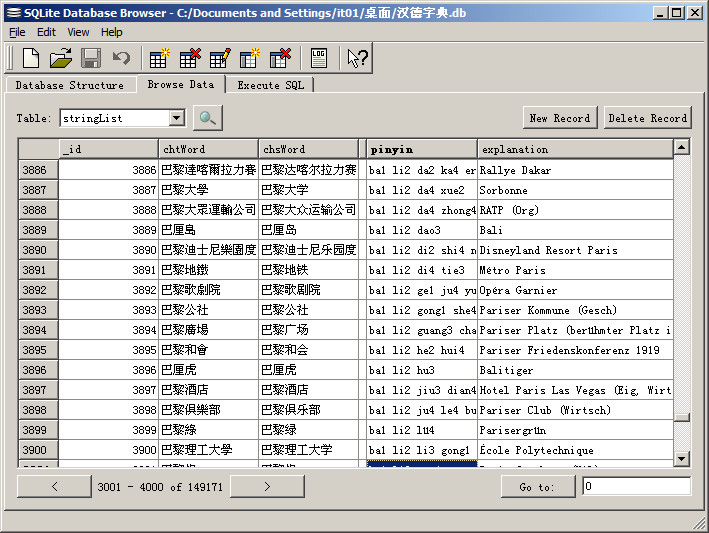Click the 'Balitiger' explanation cell

(575, 370)
